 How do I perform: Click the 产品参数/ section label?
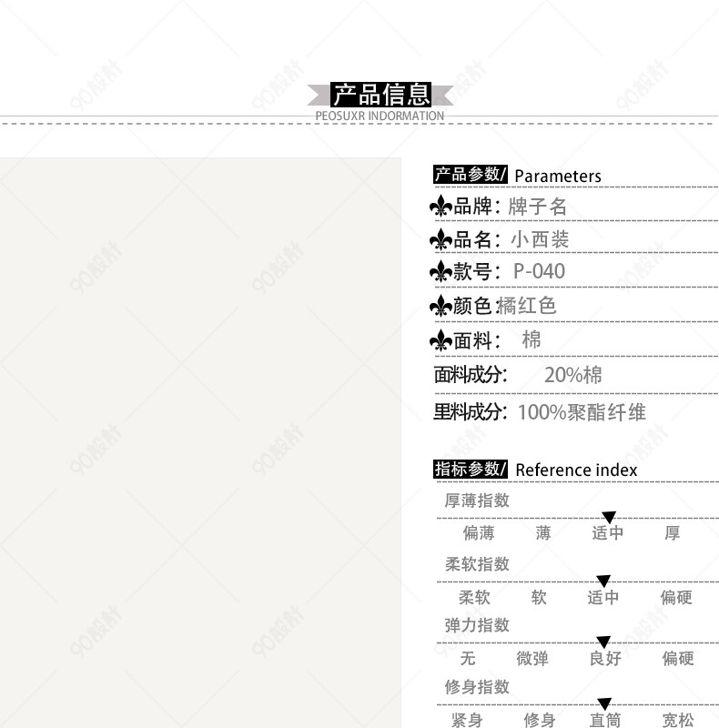(471, 175)
